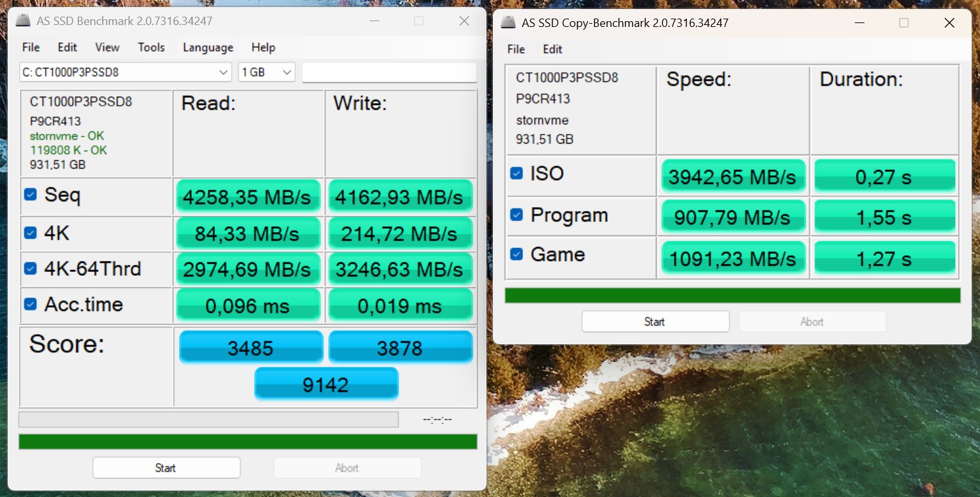
Task: Toggle the Game copy test checkbox
Action: coord(516,255)
